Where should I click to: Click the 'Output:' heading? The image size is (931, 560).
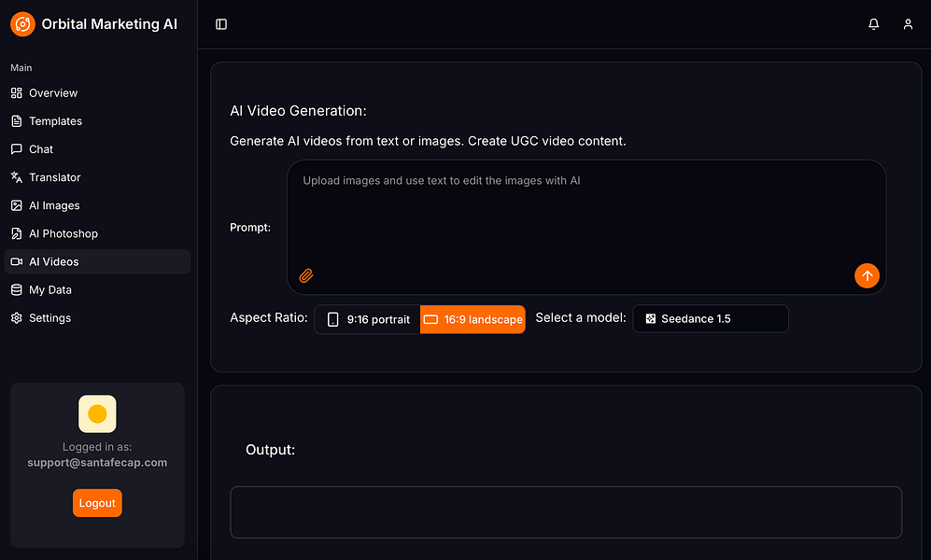(x=270, y=450)
